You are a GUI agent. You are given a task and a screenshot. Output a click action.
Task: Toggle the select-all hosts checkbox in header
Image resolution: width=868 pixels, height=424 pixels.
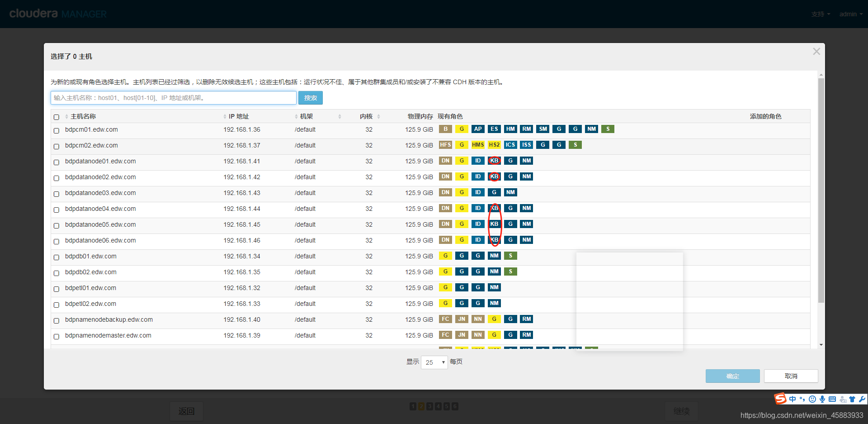coord(57,117)
